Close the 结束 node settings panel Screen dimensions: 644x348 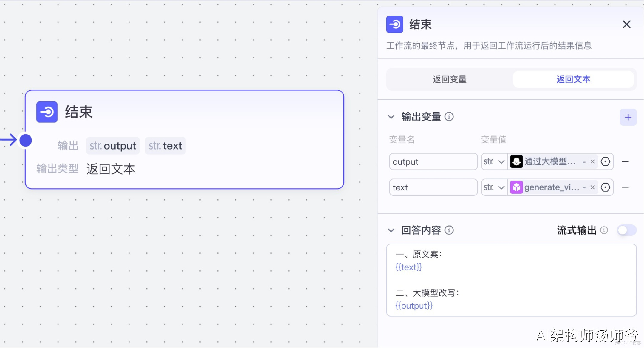coord(626,24)
